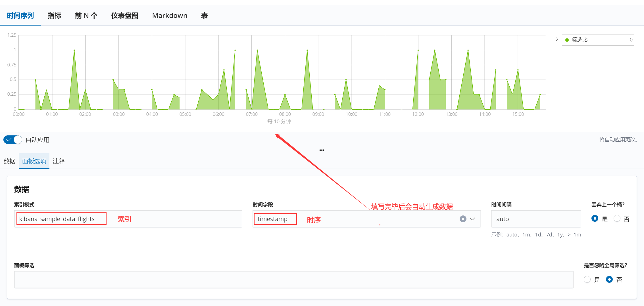Viewport: 644px width, 306px height.
Task: Open the 注释 sub-tab
Action: point(59,161)
